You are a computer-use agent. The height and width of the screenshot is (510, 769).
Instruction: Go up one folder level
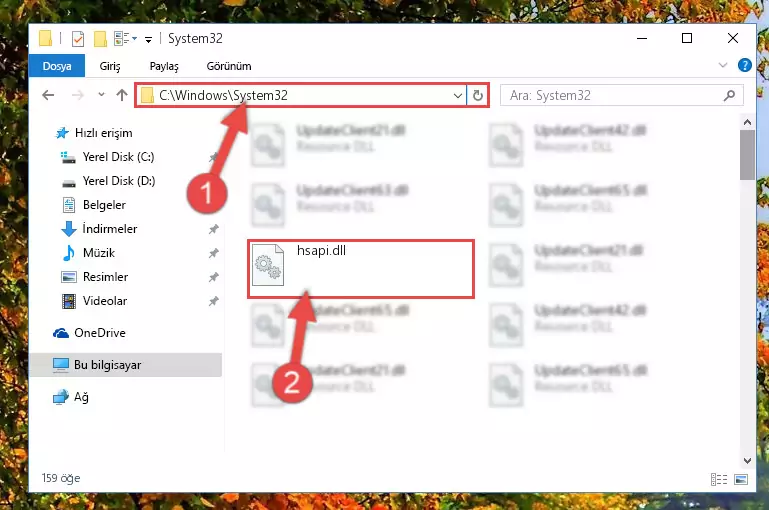click(122, 95)
